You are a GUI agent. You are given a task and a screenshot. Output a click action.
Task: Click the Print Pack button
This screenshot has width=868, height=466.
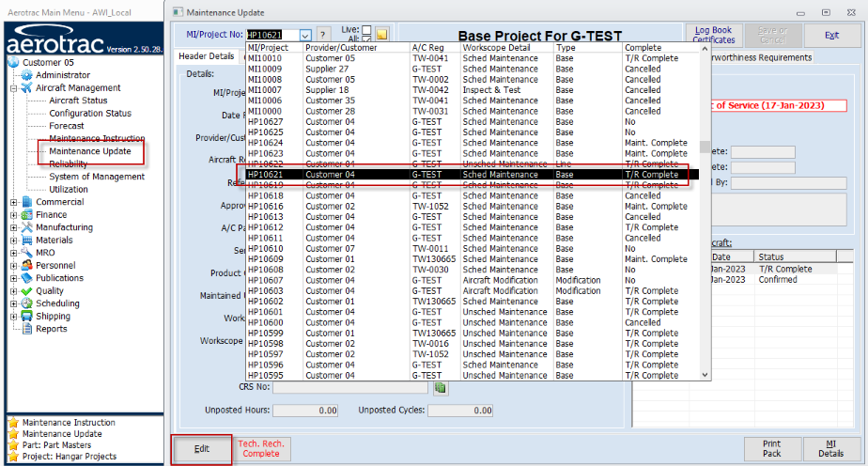pos(771,449)
